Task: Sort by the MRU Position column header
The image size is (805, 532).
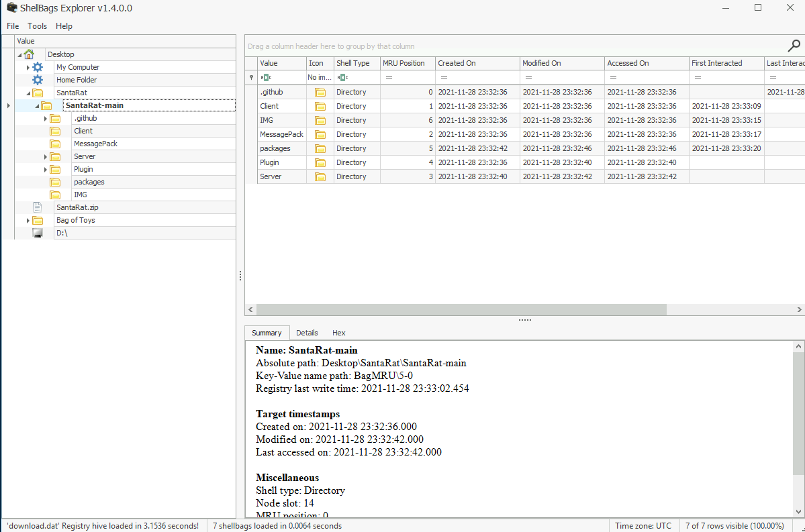Action: pyautogui.click(x=404, y=63)
